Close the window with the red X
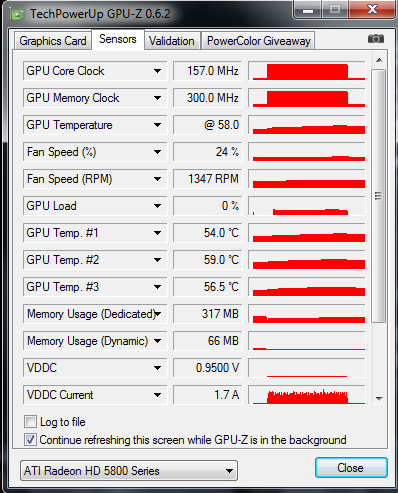398x493 pixels. pyautogui.click(x=372, y=10)
